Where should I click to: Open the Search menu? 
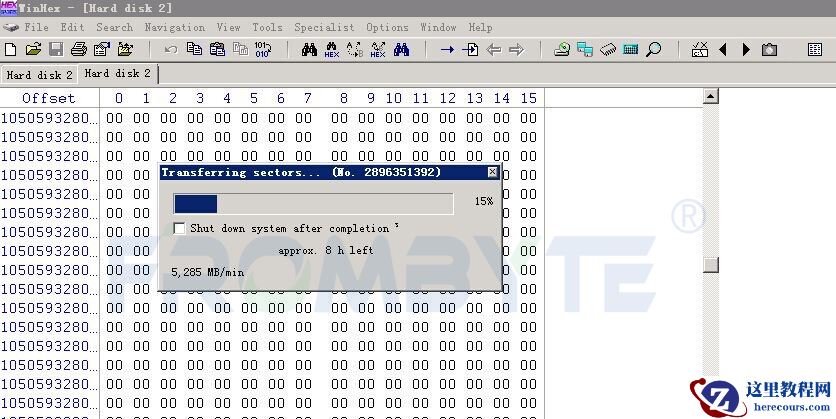pos(115,27)
